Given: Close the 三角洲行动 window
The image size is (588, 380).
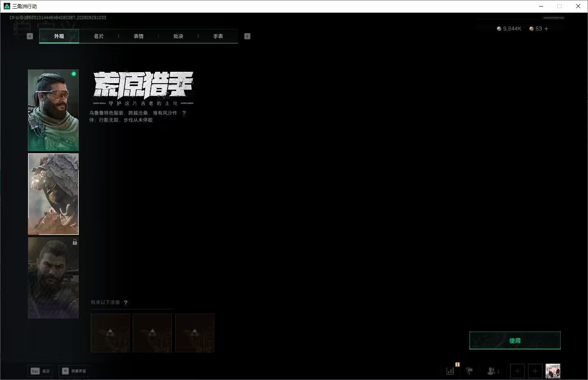Looking at the screenshot, I should coord(578,6).
